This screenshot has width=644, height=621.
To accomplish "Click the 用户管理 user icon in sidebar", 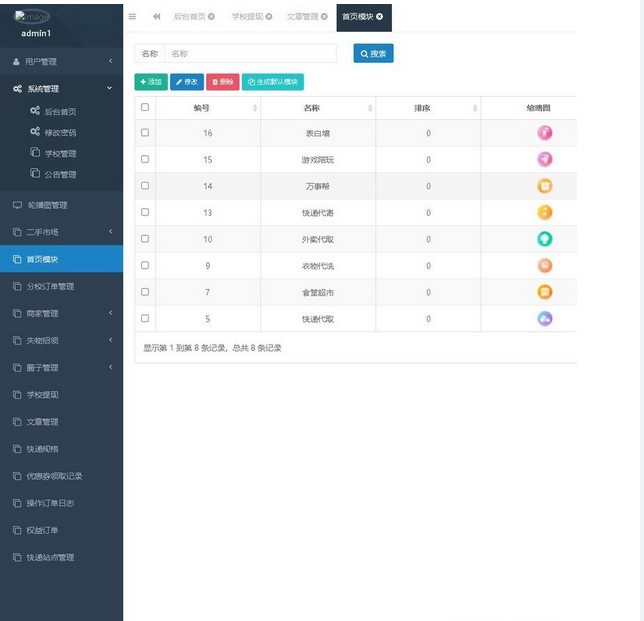I will pyautogui.click(x=16, y=62).
